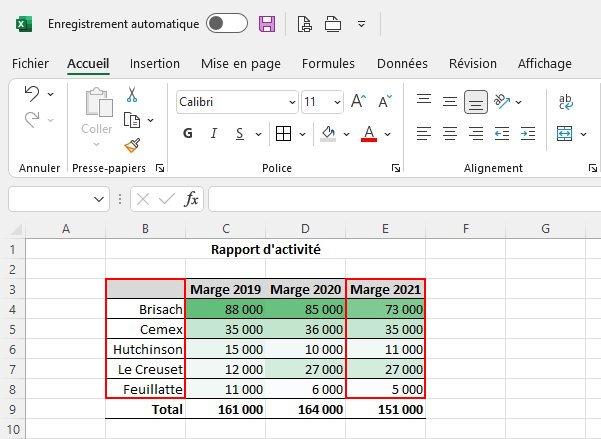Expand the font size 11 dropdown
Screen dimensions: 601x439
337,102
